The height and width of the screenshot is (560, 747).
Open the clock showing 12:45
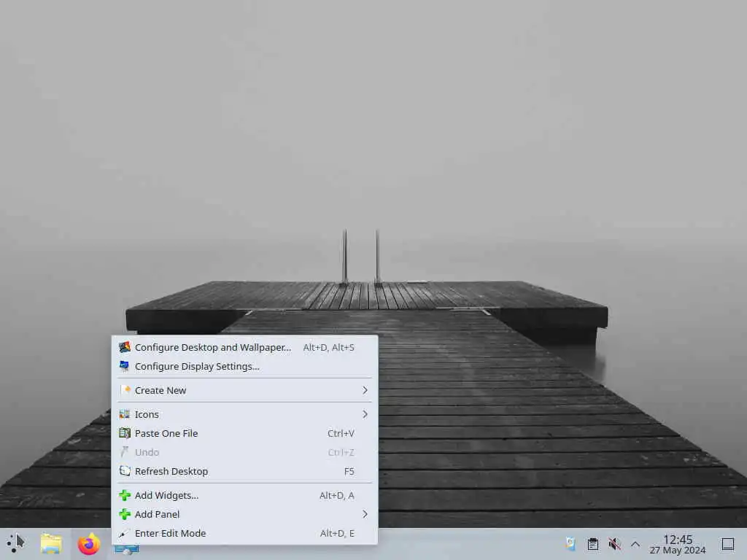point(678,544)
